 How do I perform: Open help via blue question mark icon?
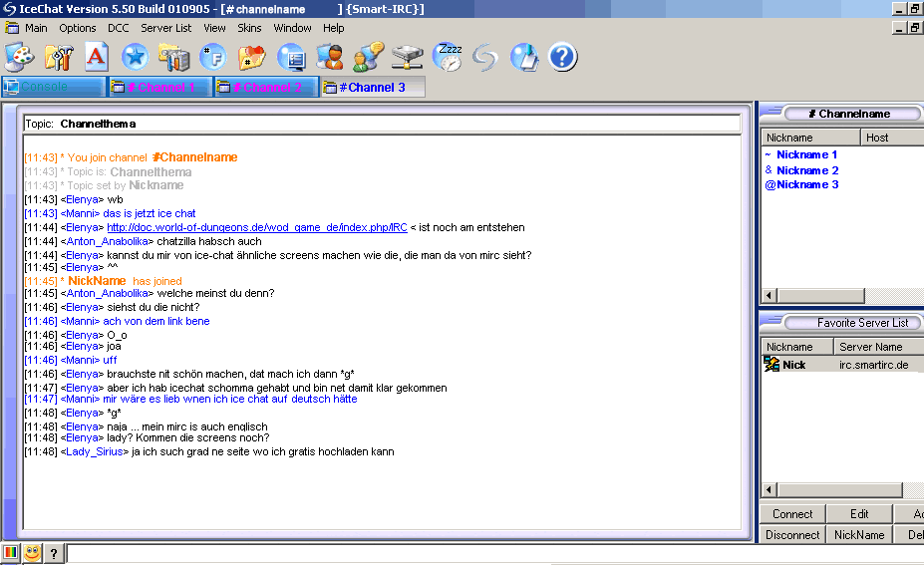(x=562, y=57)
